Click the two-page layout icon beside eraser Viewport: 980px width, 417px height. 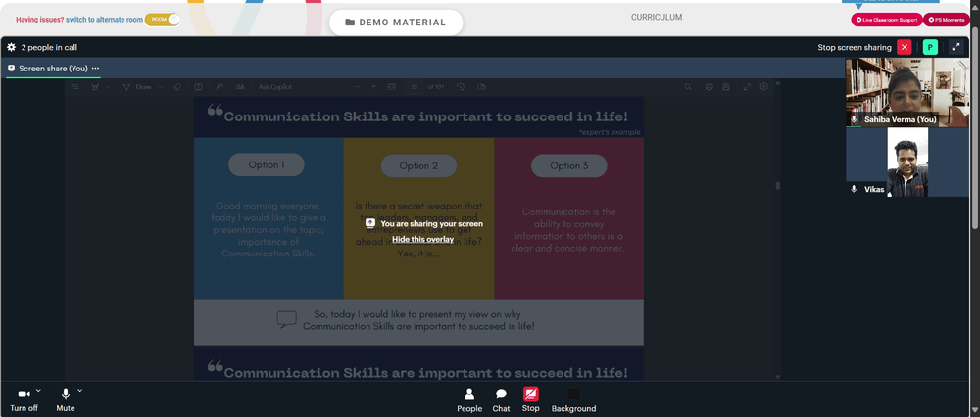[198, 87]
